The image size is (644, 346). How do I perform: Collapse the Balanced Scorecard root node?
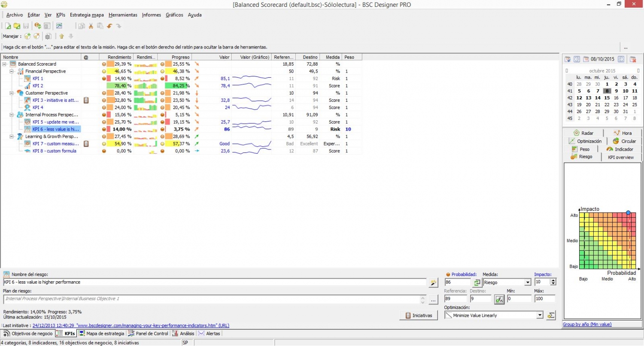(x=4, y=64)
